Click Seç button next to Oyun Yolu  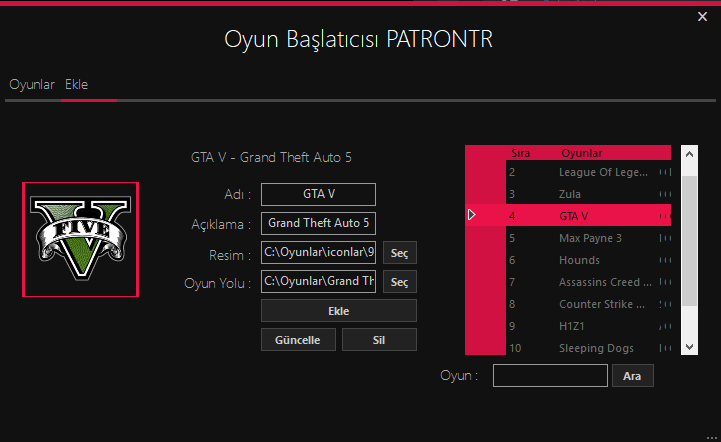pos(400,282)
